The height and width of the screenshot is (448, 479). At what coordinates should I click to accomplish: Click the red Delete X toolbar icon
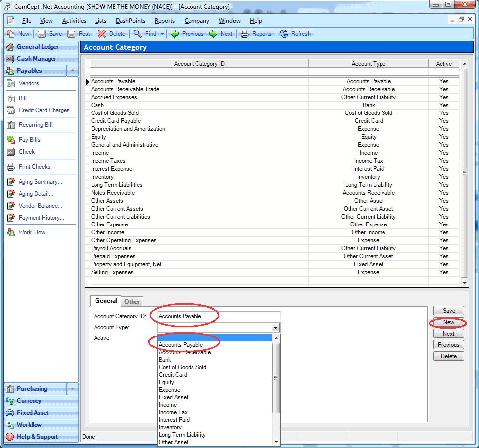click(x=102, y=34)
